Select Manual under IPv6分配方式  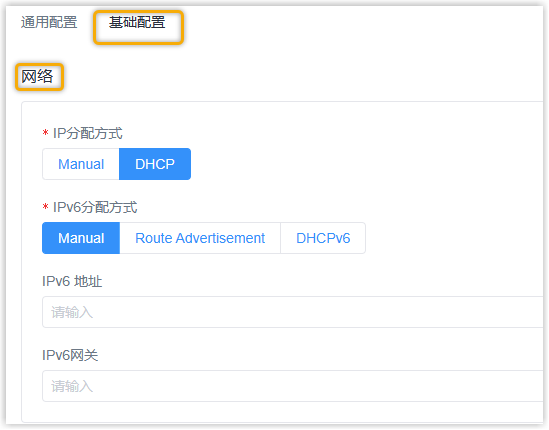coord(81,238)
